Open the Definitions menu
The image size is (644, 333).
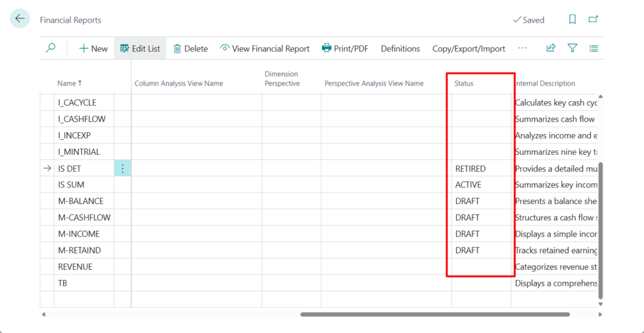click(x=400, y=48)
